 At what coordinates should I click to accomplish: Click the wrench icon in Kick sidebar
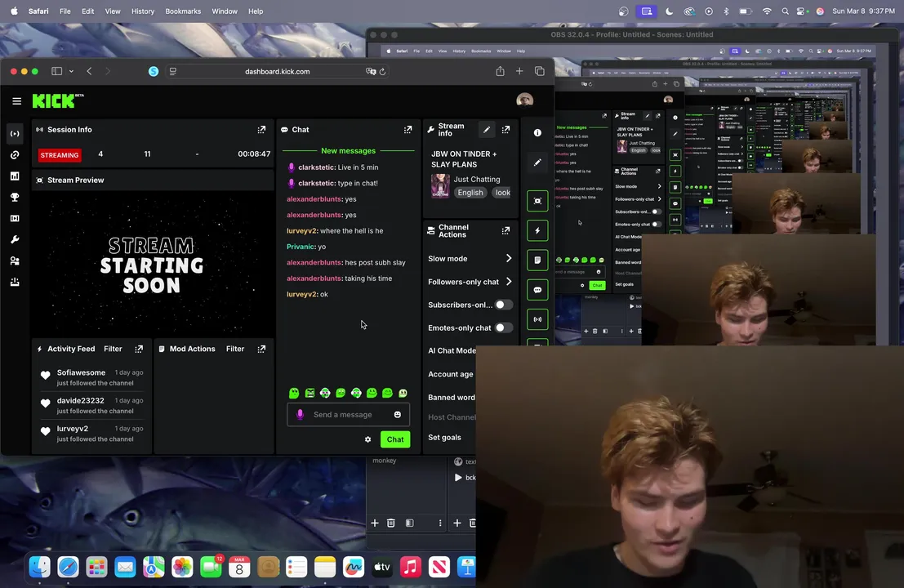point(15,239)
